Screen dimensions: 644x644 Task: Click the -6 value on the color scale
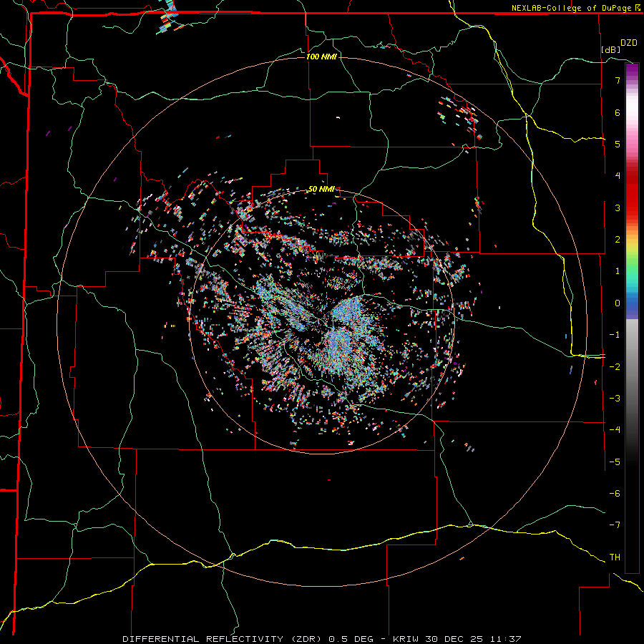coord(615,494)
